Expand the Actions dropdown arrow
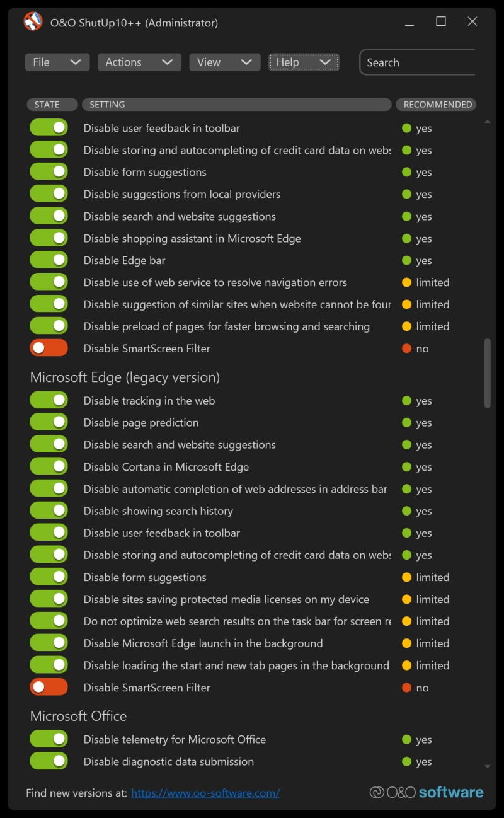The height and width of the screenshot is (818, 504). [167, 62]
